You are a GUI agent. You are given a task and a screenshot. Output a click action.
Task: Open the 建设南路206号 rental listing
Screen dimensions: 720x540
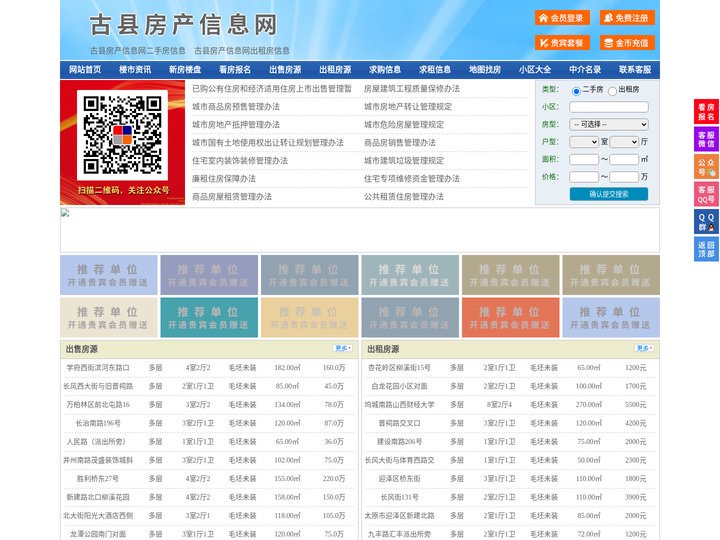399,442
